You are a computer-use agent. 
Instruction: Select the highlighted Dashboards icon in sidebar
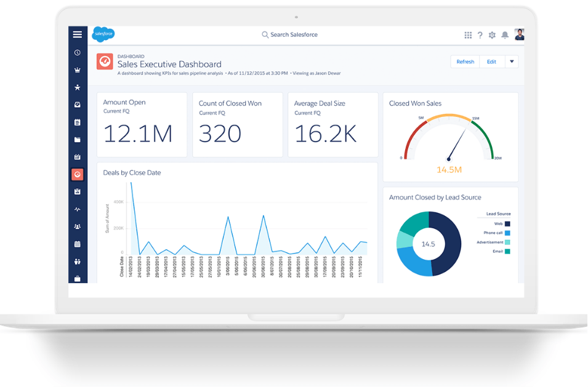(78, 174)
